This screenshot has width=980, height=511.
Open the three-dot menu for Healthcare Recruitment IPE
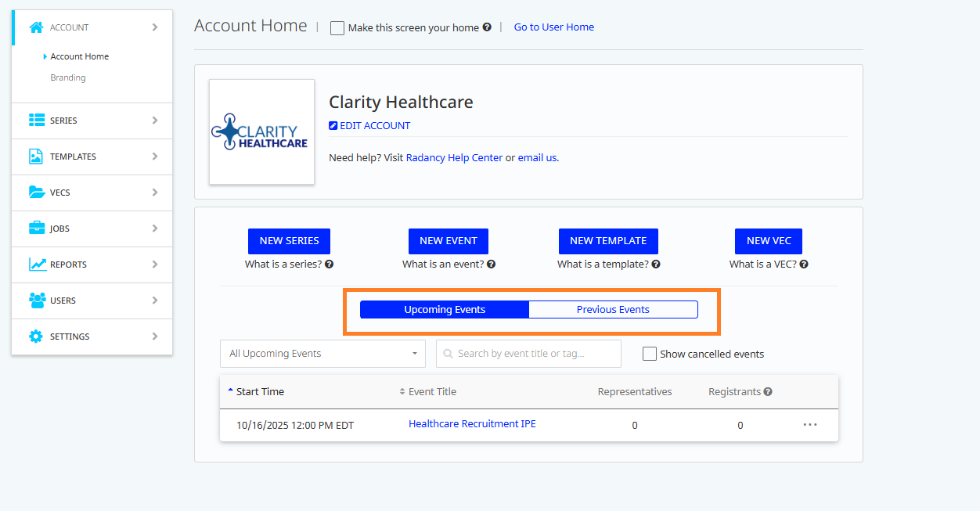click(x=810, y=425)
